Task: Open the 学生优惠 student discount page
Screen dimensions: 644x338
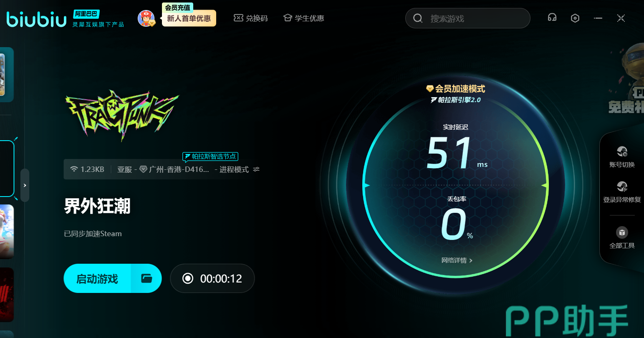Action: (x=303, y=18)
